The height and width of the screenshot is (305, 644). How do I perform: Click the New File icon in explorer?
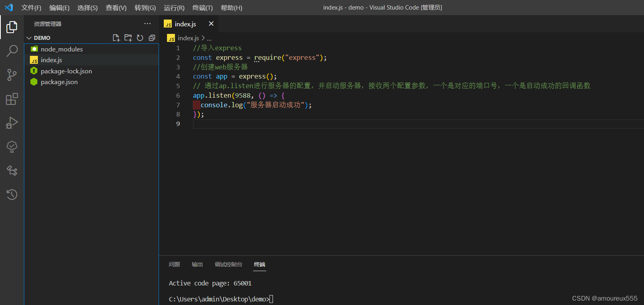116,38
